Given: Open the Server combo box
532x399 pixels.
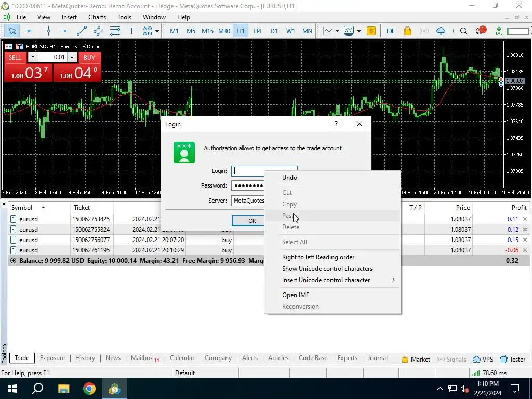Looking at the screenshot, I should pyautogui.click(x=248, y=201).
